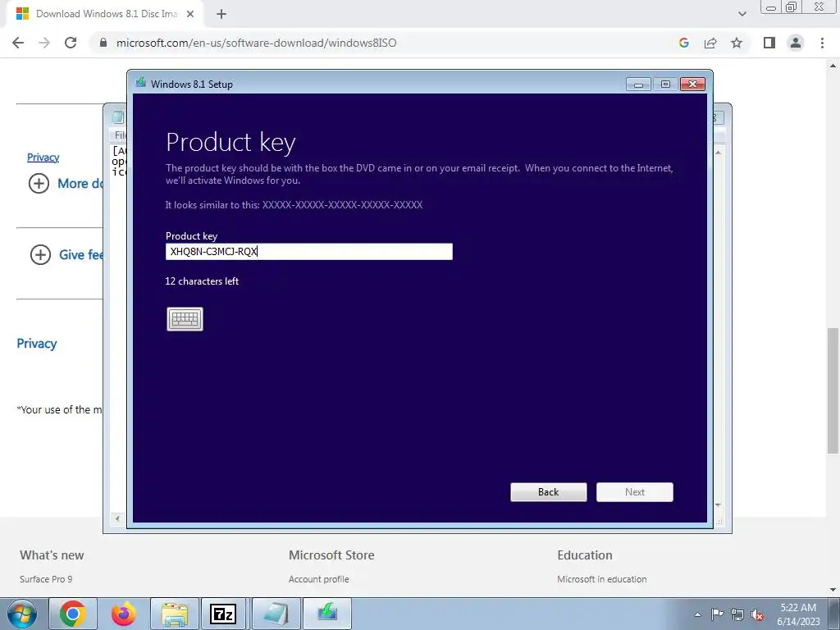Screen dimensions: 840x630
Task: Launch Firefox from the taskbar
Action: coord(123,614)
